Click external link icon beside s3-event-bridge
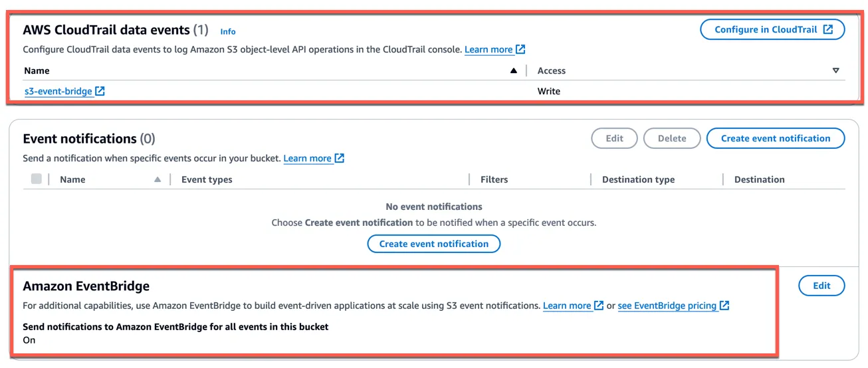Screen dimensions: 868x368 tap(100, 91)
